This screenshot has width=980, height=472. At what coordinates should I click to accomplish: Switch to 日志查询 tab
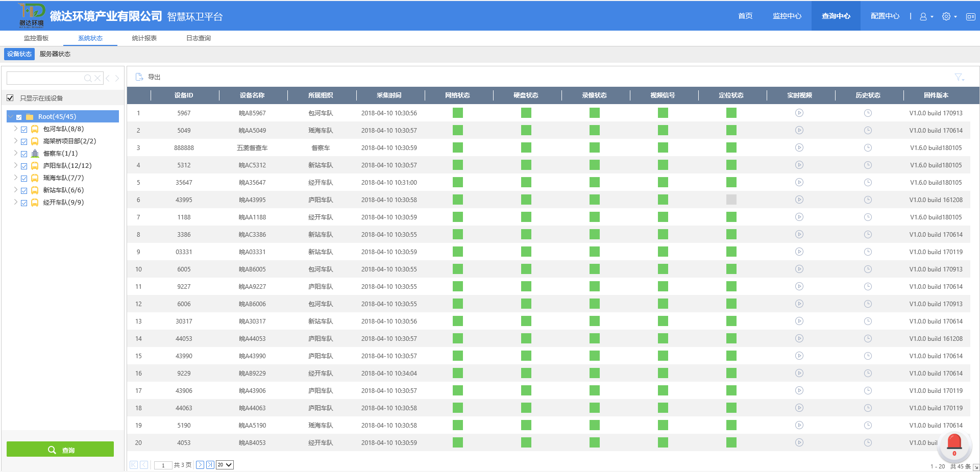click(x=199, y=38)
